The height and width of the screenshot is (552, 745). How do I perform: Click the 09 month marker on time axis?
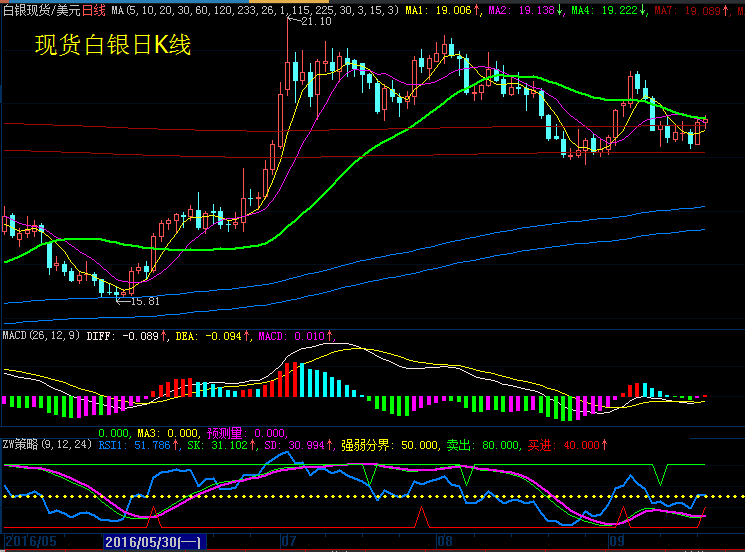(x=616, y=541)
